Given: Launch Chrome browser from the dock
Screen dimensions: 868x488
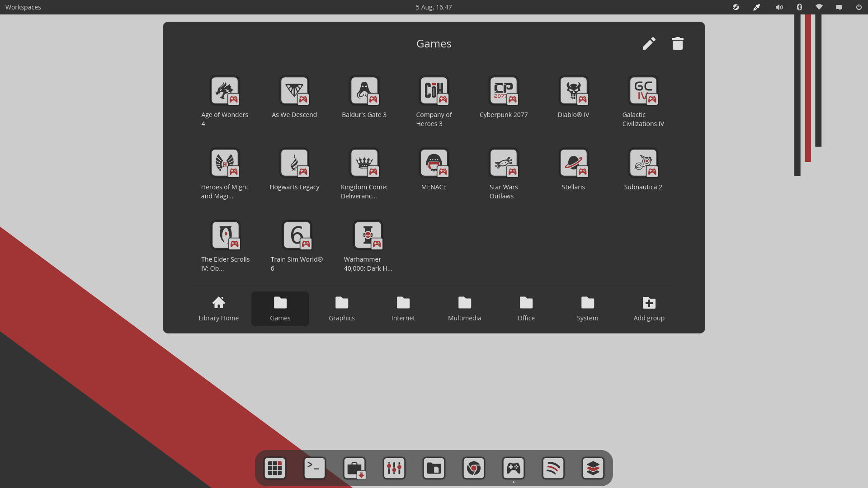Looking at the screenshot, I should click(x=474, y=468).
